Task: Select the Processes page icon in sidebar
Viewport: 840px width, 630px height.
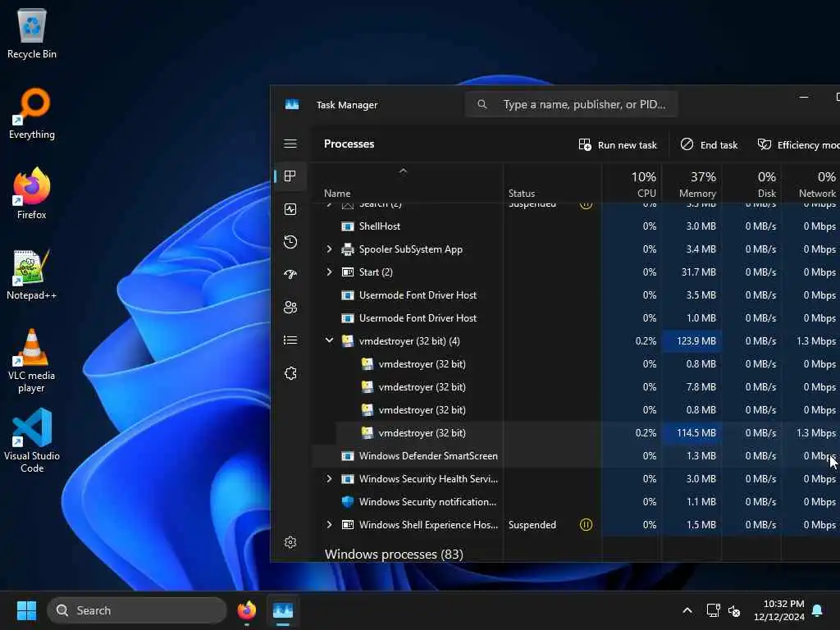Action: [x=290, y=176]
